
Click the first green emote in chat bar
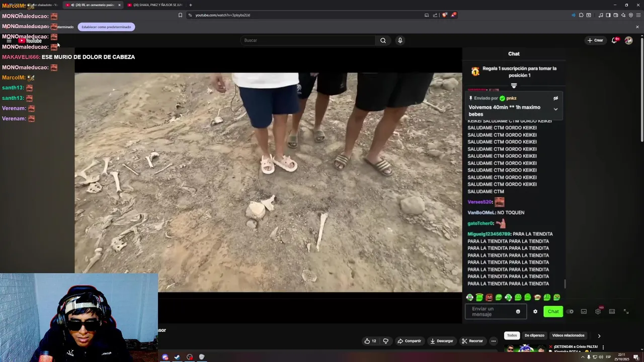(469, 298)
